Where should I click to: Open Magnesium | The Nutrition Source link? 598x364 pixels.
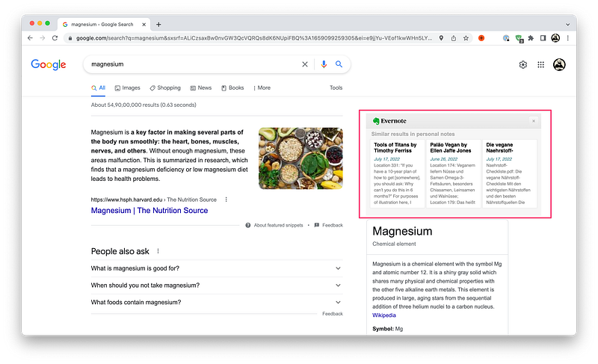(149, 211)
